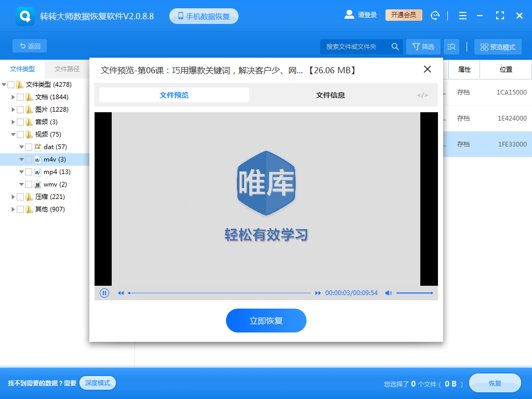Expand the 音频 tree node
This screenshot has width=532, height=399.
click(13, 122)
